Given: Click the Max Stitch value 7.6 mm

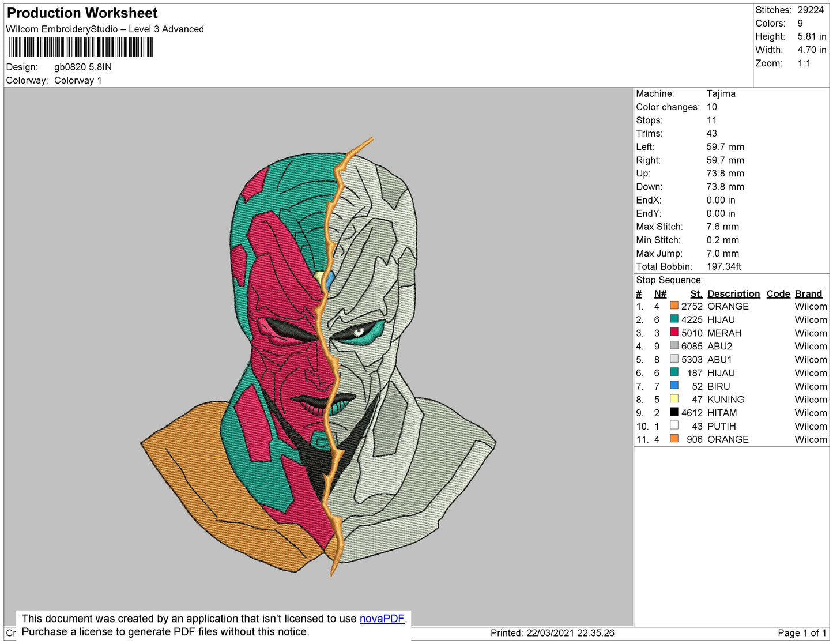Looking at the screenshot, I should pos(722,227).
